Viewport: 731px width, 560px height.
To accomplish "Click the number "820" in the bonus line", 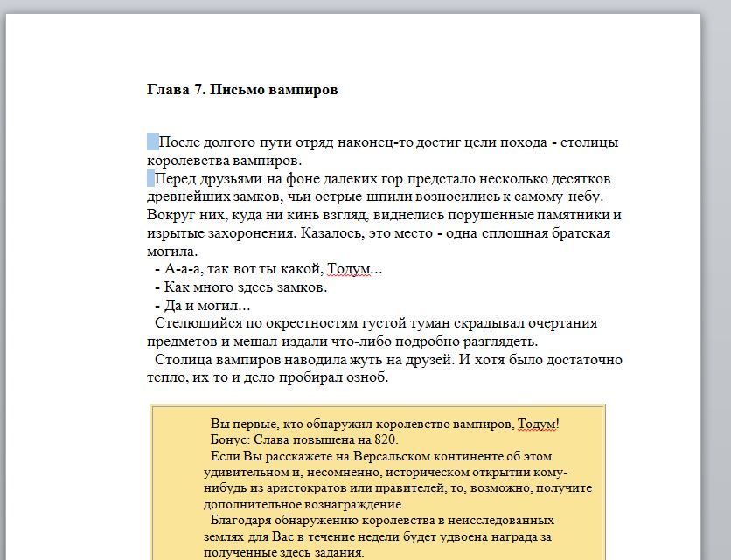I will pyautogui.click(x=386, y=439).
